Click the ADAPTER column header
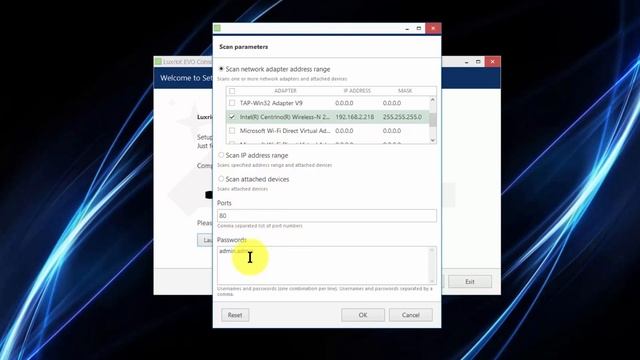The height and width of the screenshot is (360, 640). pos(285,91)
